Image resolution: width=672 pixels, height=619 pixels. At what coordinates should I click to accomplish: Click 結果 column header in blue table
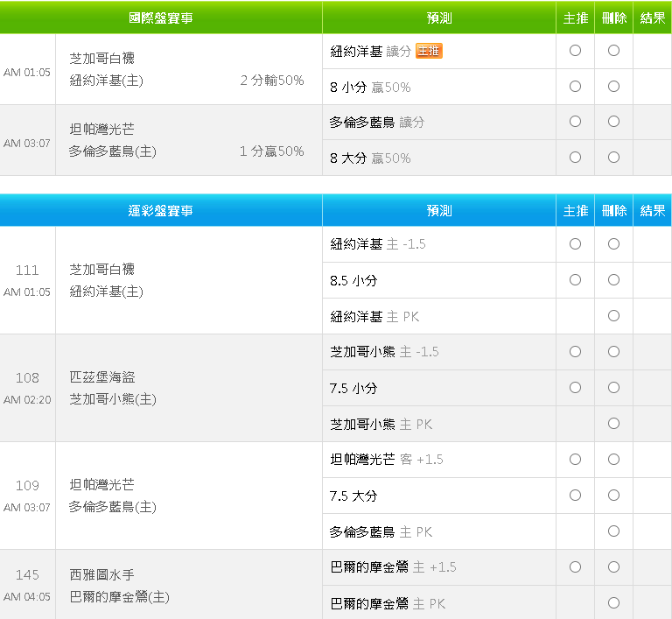[653, 211]
